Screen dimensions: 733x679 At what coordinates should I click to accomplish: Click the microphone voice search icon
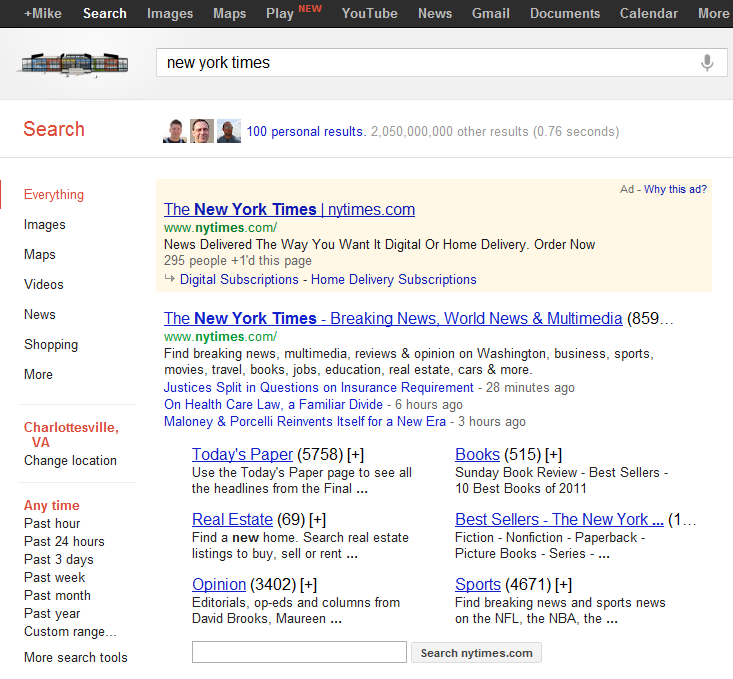pos(707,62)
